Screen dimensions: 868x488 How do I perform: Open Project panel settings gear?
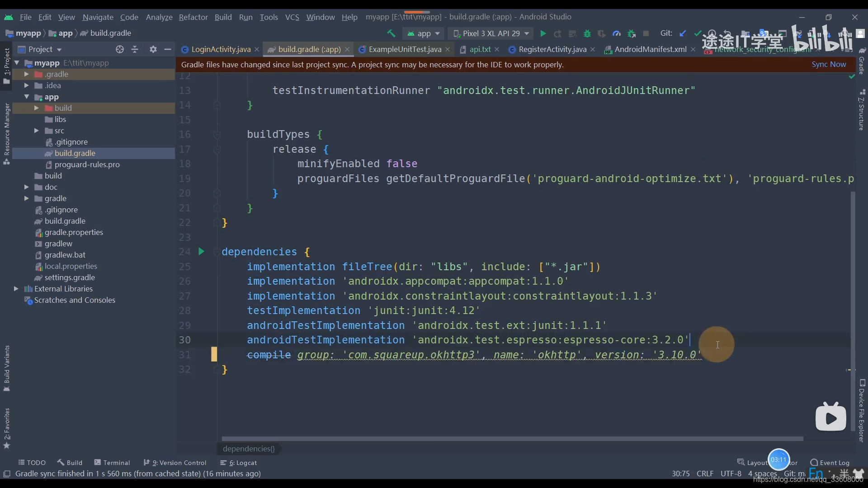(x=153, y=49)
